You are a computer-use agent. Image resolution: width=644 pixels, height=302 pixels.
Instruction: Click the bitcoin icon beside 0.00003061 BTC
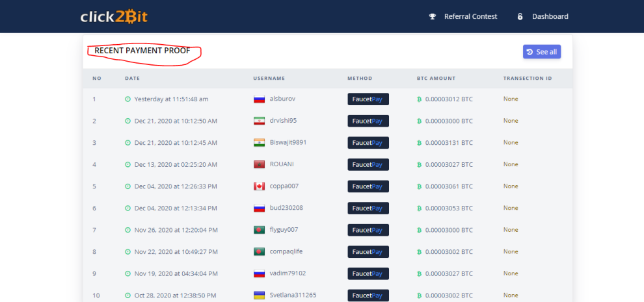coord(420,186)
